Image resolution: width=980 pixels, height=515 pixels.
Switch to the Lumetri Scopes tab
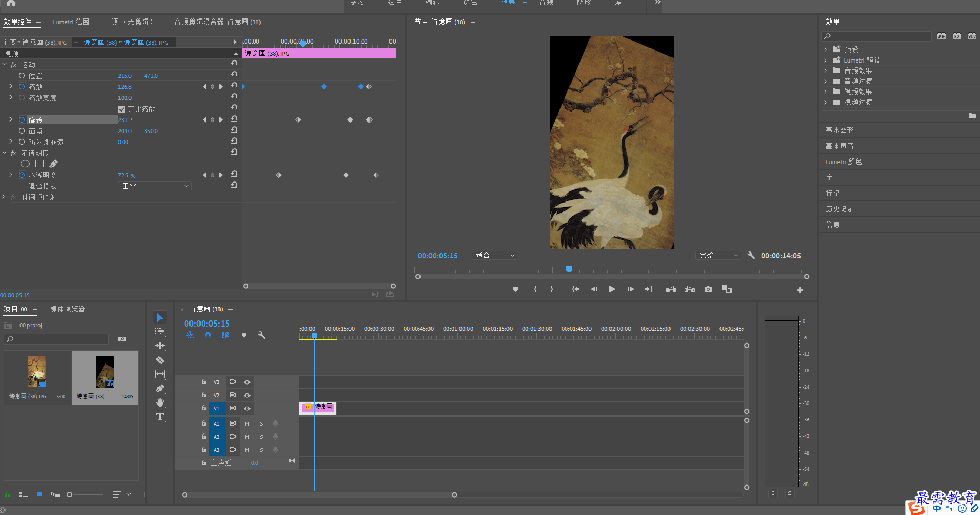71,22
